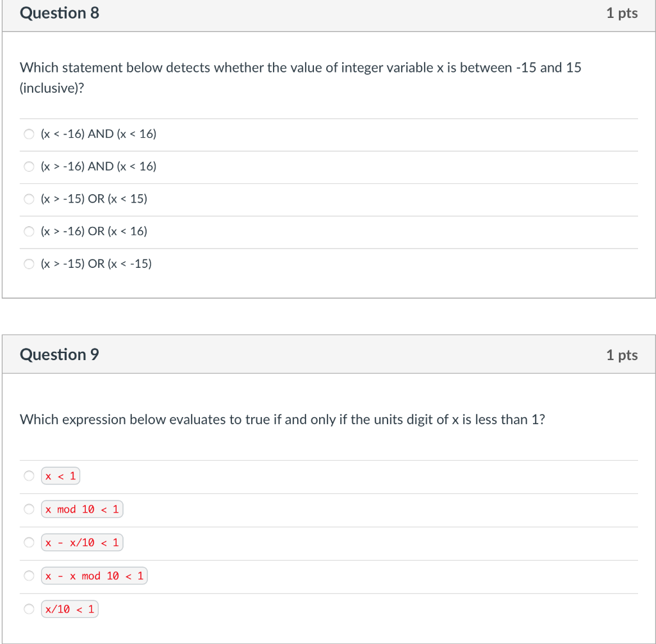
Task: Click the x/10 < 1 code snippet
Action: tap(69, 609)
